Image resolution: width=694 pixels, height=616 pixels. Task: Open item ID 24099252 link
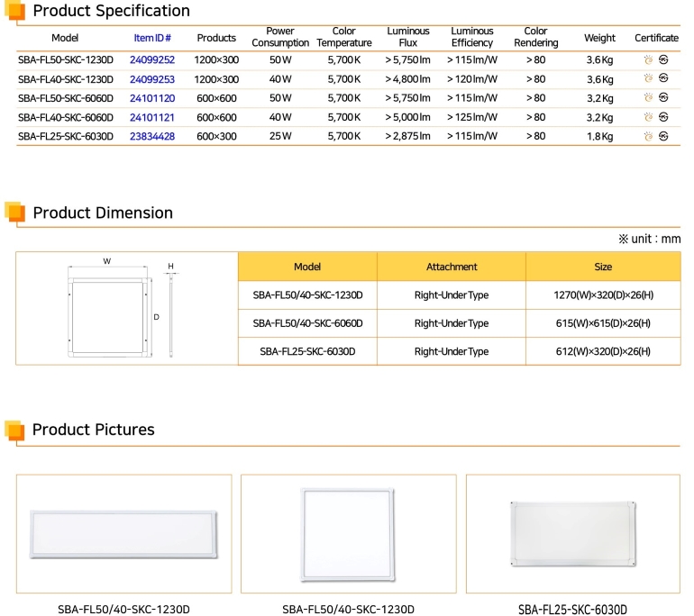point(152,59)
